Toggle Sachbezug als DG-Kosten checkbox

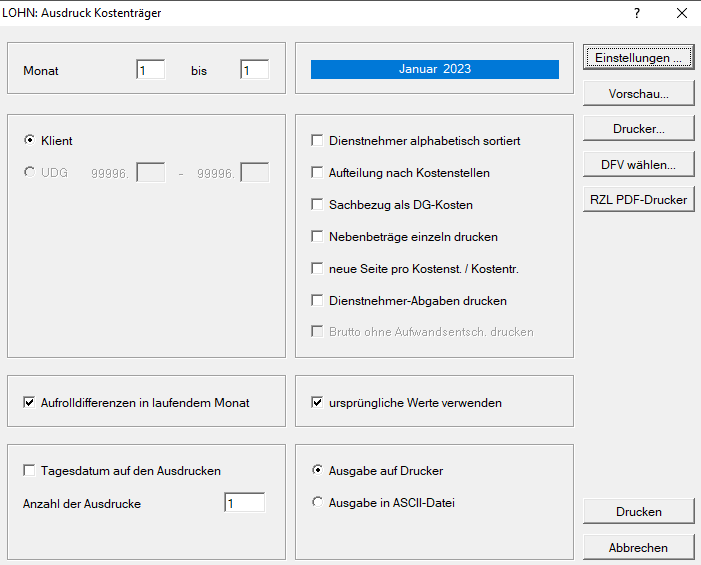[x=318, y=205]
